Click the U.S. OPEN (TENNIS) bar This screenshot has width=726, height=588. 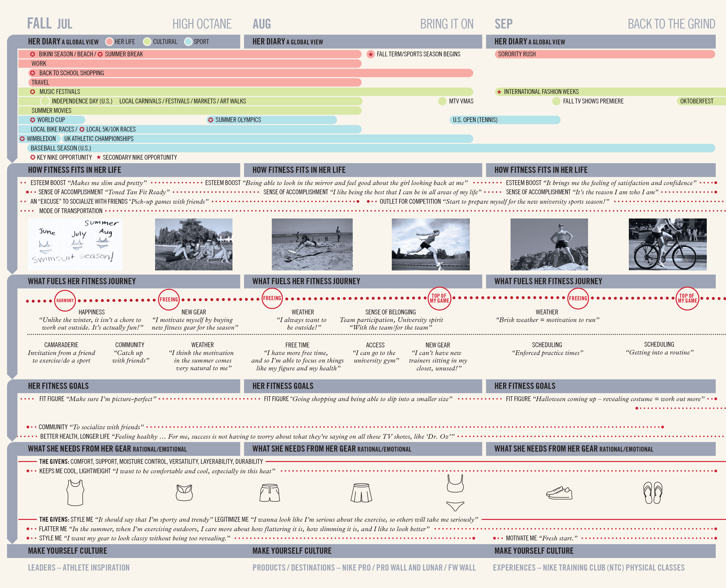click(x=505, y=120)
